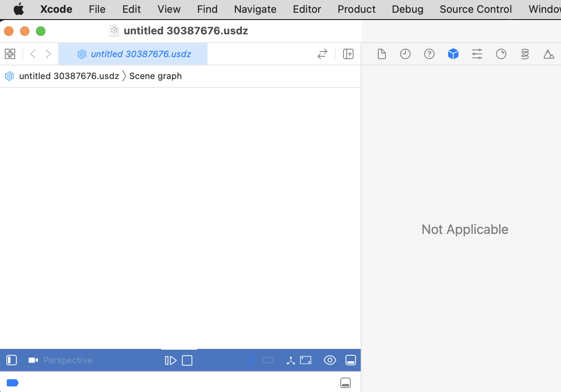The width and height of the screenshot is (561, 392).
Task: Open the Scene inspector mountain icon
Action: pos(549,54)
